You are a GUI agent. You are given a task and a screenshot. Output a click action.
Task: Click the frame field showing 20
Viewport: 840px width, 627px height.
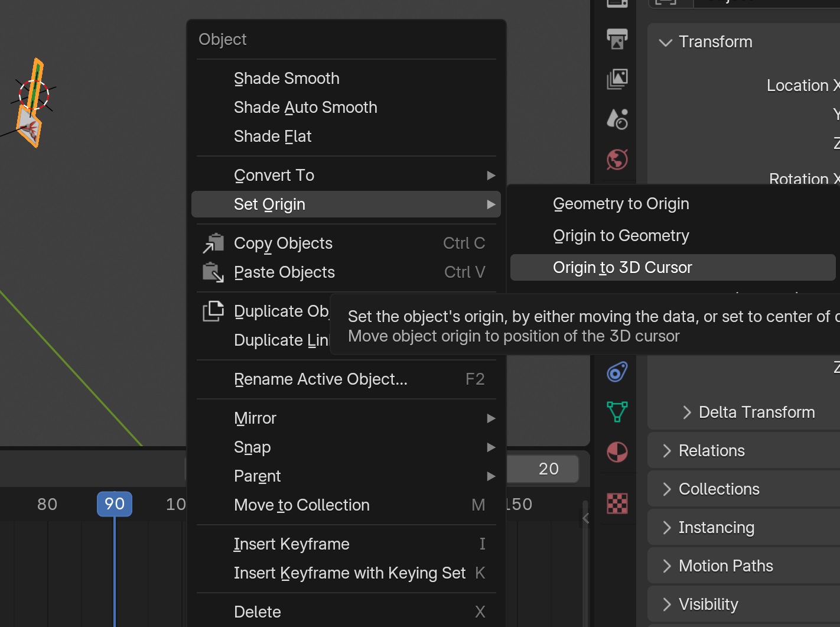point(543,469)
